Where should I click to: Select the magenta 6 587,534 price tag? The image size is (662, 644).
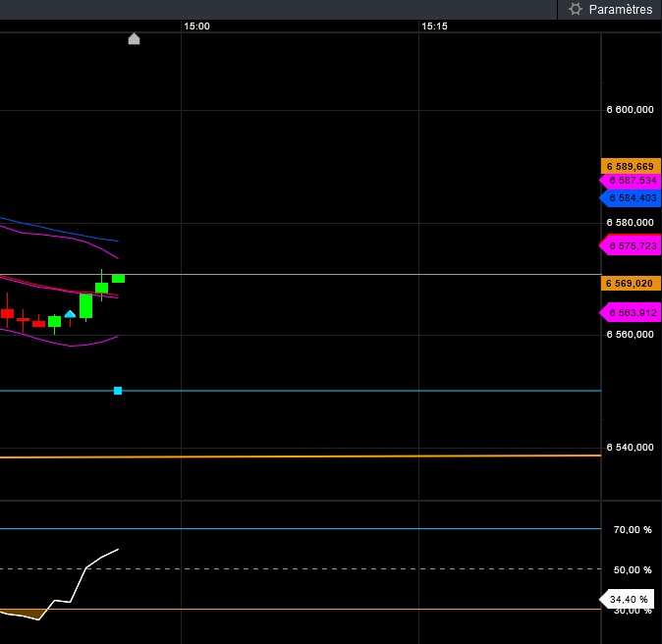tap(631, 181)
